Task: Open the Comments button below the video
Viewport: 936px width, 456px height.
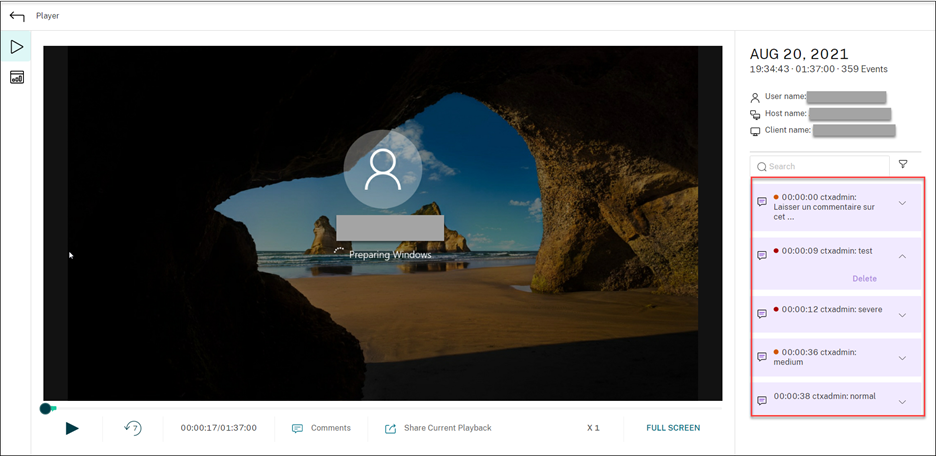Action: click(x=321, y=428)
